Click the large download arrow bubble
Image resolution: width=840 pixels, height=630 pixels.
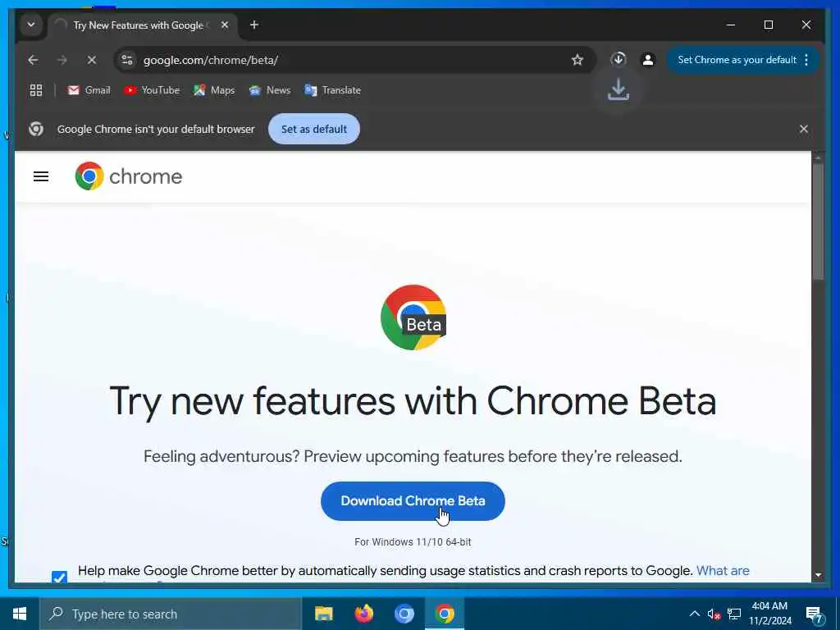click(x=619, y=90)
